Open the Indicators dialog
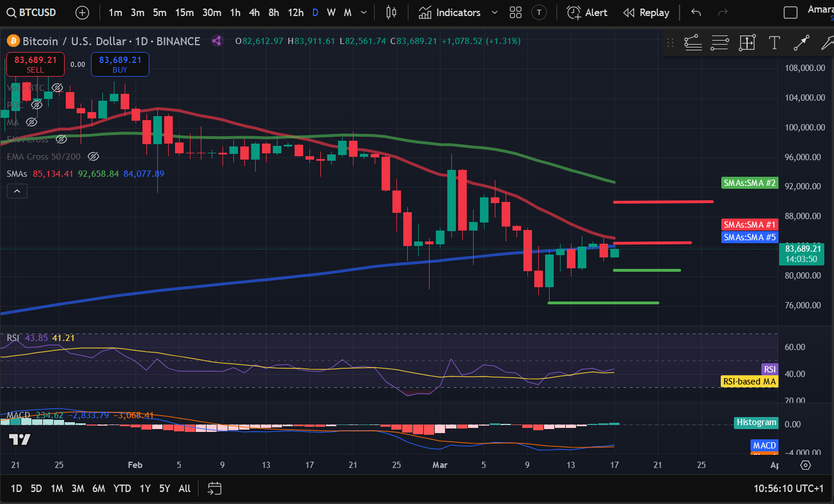Image resolution: width=834 pixels, height=504 pixels. pyautogui.click(x=450, y=13)
